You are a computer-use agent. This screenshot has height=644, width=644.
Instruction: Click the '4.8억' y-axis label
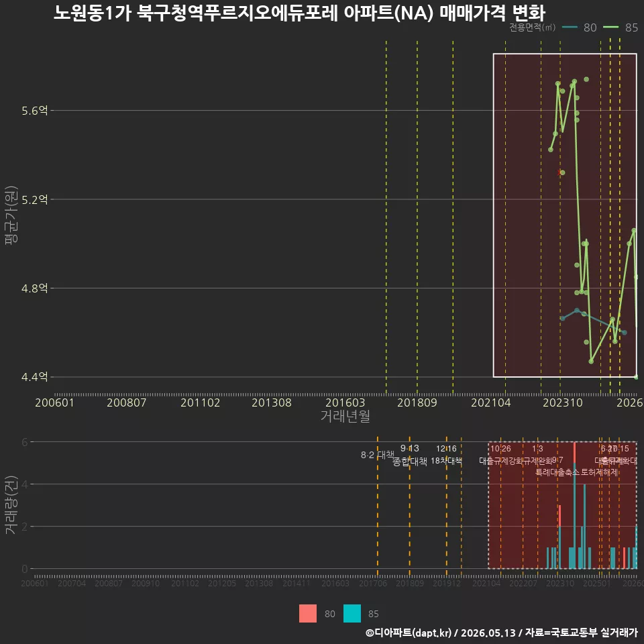tap(35, 288)
